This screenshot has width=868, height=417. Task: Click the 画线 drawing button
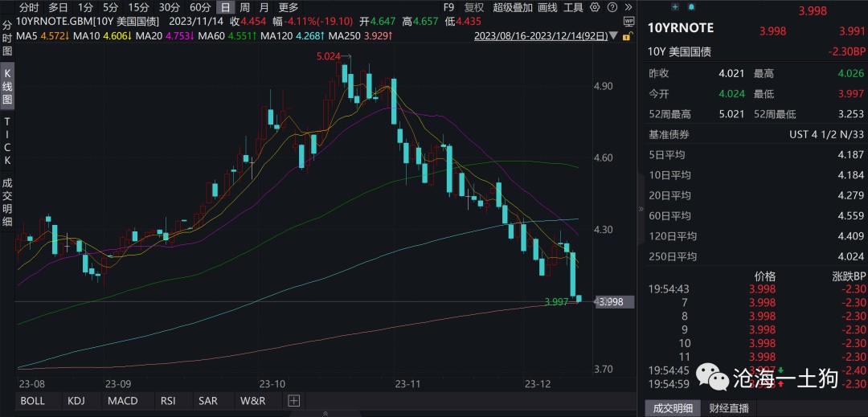click(x=547, y=7)
